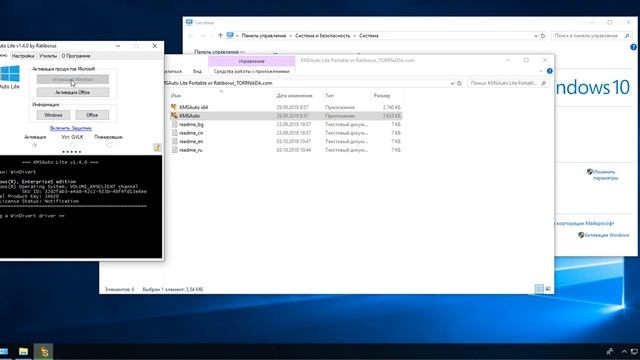Click Изменить параметры link in System window

coord(605,175)
